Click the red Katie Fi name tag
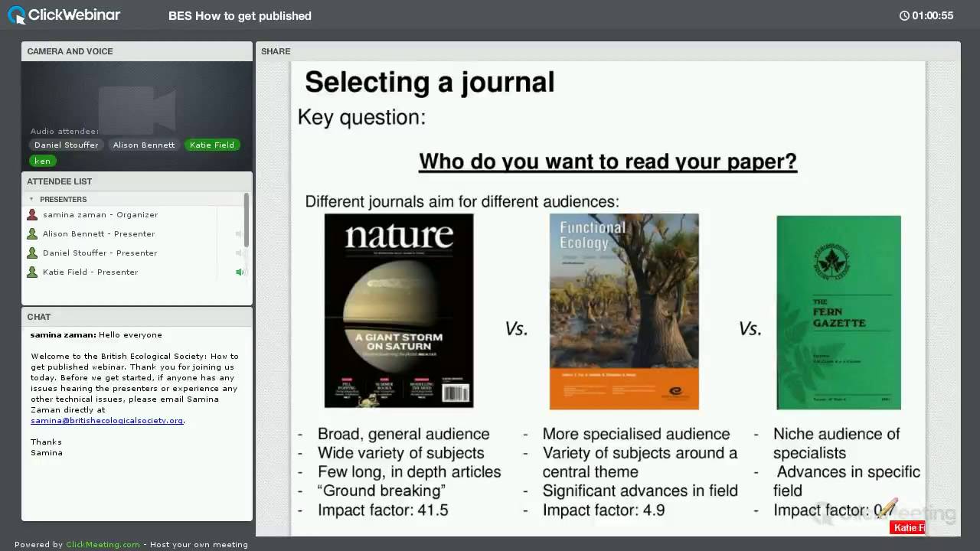The height and width of the screenshot is (551, 980). coord(908,527)
